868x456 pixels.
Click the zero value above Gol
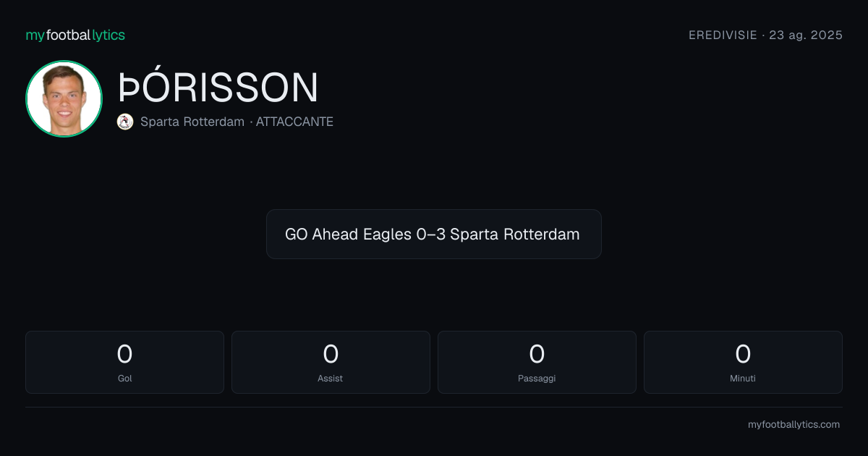(x=124, y=354)
